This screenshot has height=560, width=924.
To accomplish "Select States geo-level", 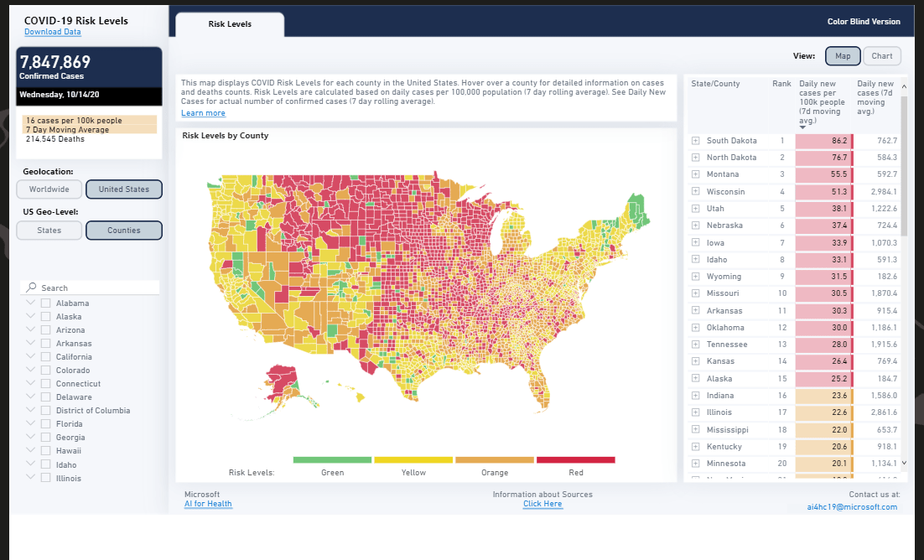I will [49, 231].
